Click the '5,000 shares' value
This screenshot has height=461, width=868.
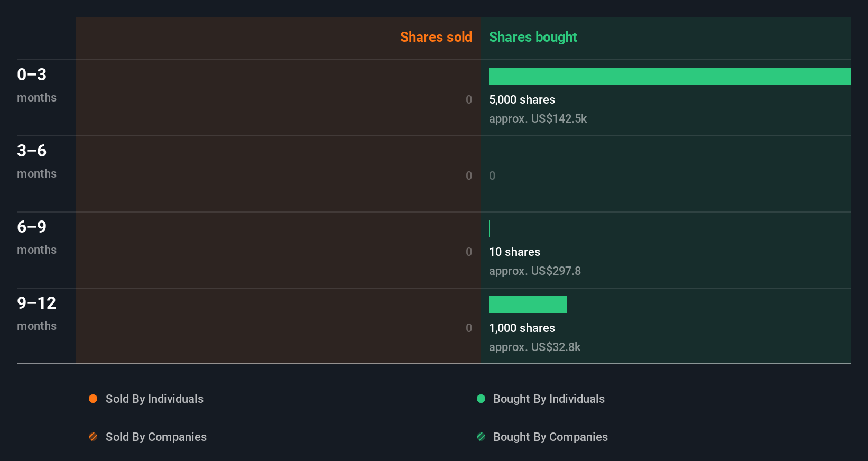pyautogui.click(x=522, y=99)
